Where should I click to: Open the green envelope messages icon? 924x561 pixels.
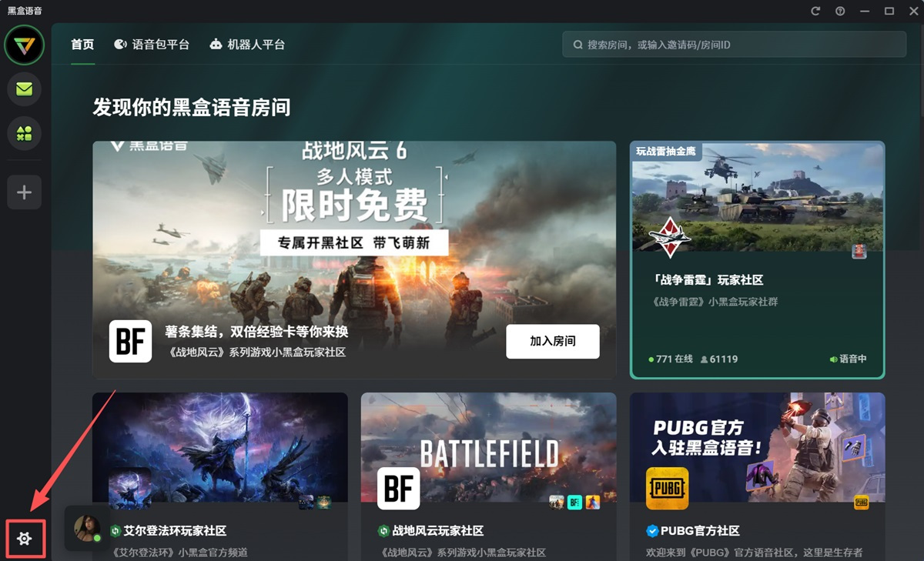[24, 89]
